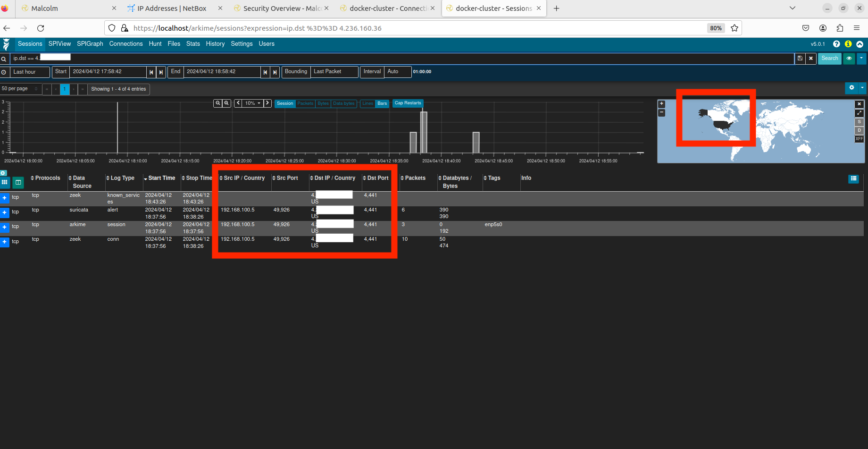Open the column grid configuration icon
The width and height of the screenshot is (868, 449).
coord(5,182)
